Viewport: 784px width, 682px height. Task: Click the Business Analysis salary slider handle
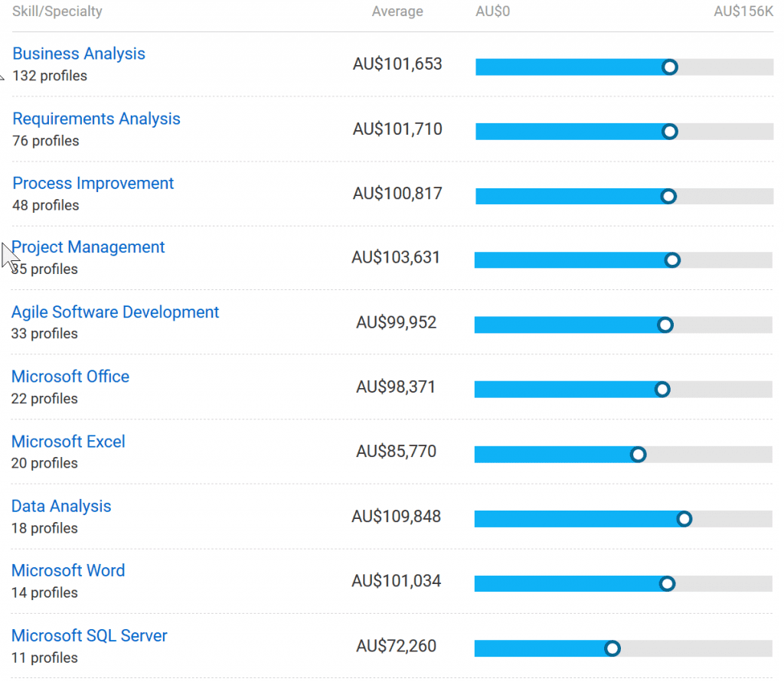coord(670,67)
